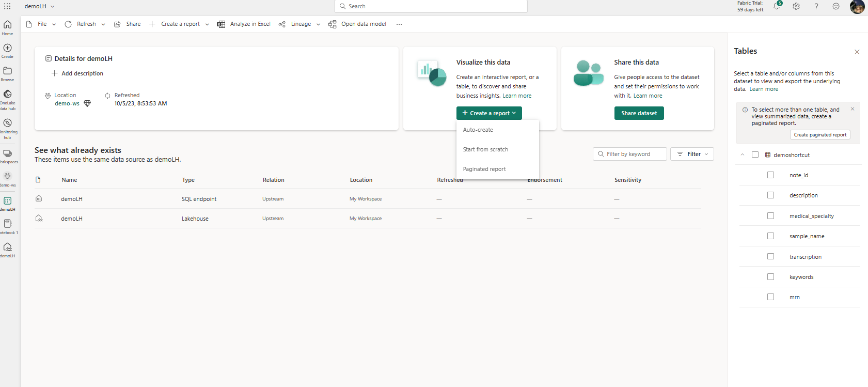The height and width of the screenshot is (387, 868).
Task: Check the demoshortcut table checkbox
Action: [x=755, y=154]
